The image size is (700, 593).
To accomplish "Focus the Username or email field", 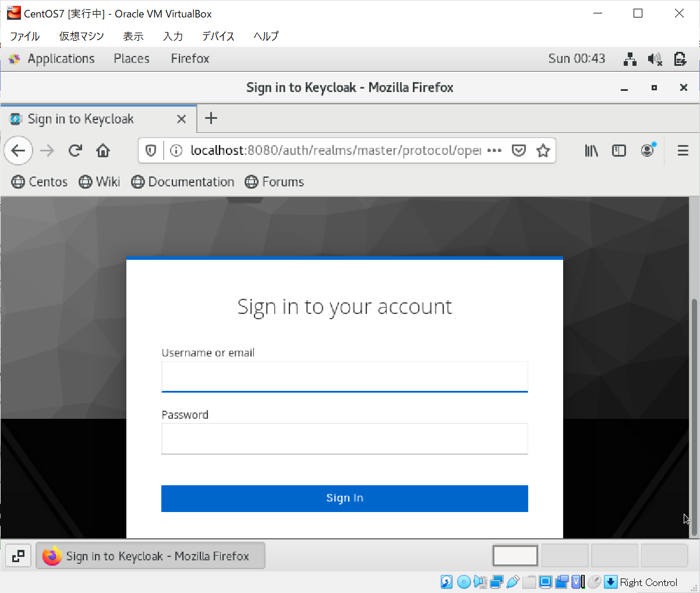I will pyautogui.click(x=345, y=377).
